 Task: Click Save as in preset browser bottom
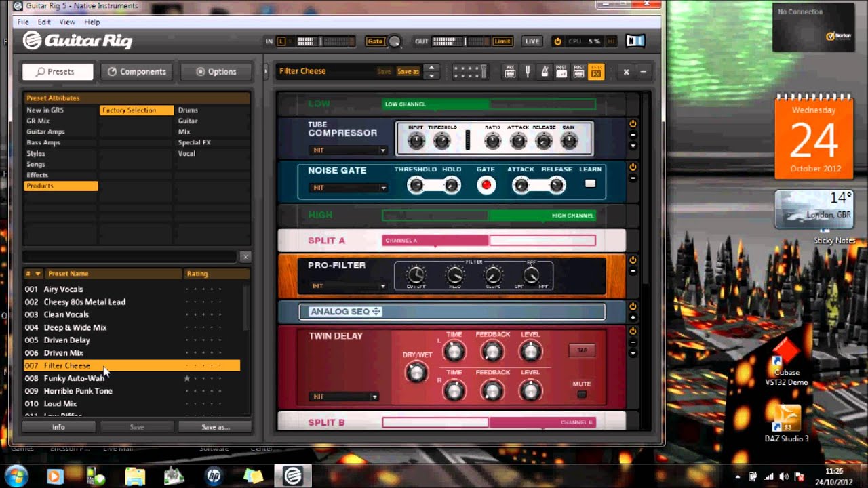point(215,427)
